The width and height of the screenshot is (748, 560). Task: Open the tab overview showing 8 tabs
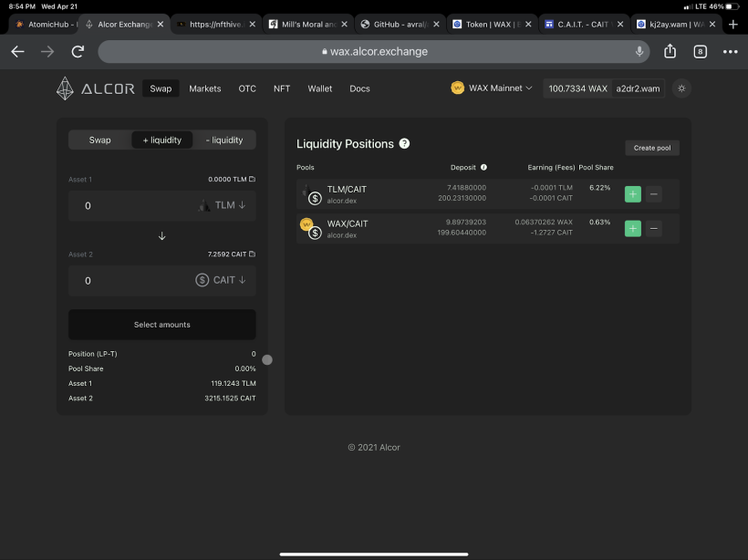tap(700, 51)
